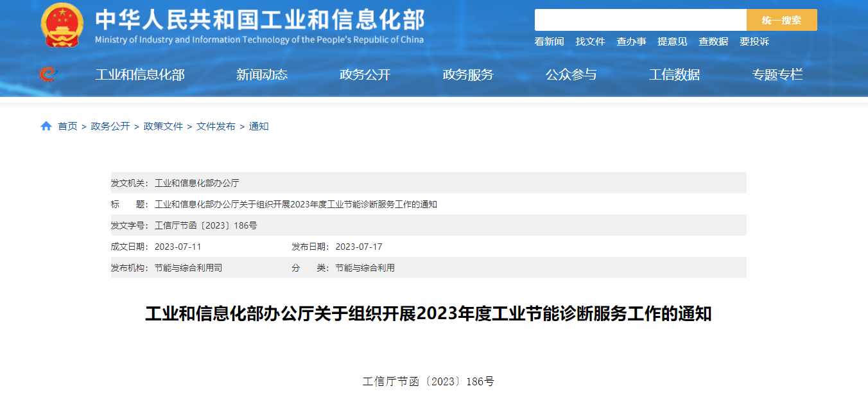Open the 政务服务 navigation menu
The width and height of the screenshot is (868, 393).
pyautogui.click(x=468, y=74)
